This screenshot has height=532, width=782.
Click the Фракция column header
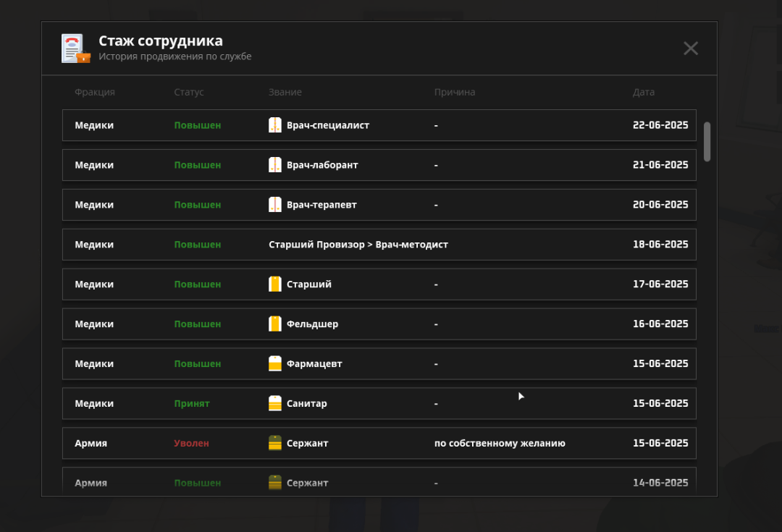tap(94, 93)
